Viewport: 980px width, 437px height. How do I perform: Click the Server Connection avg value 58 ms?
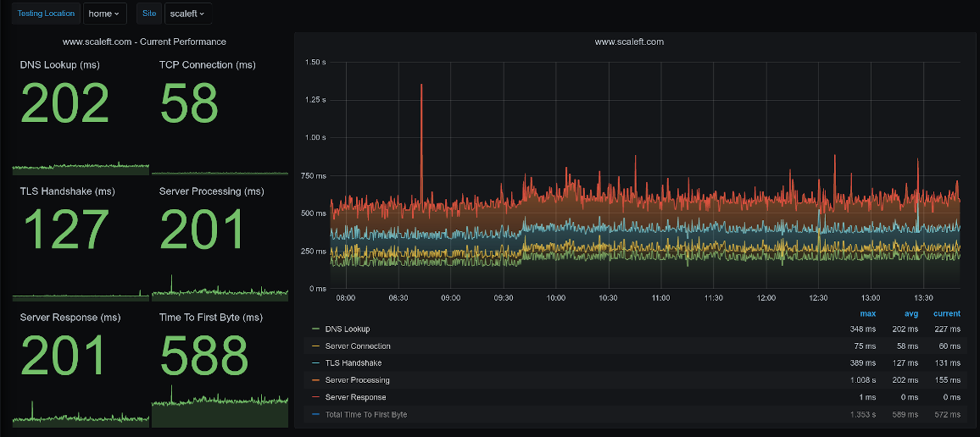pos(907,346)
